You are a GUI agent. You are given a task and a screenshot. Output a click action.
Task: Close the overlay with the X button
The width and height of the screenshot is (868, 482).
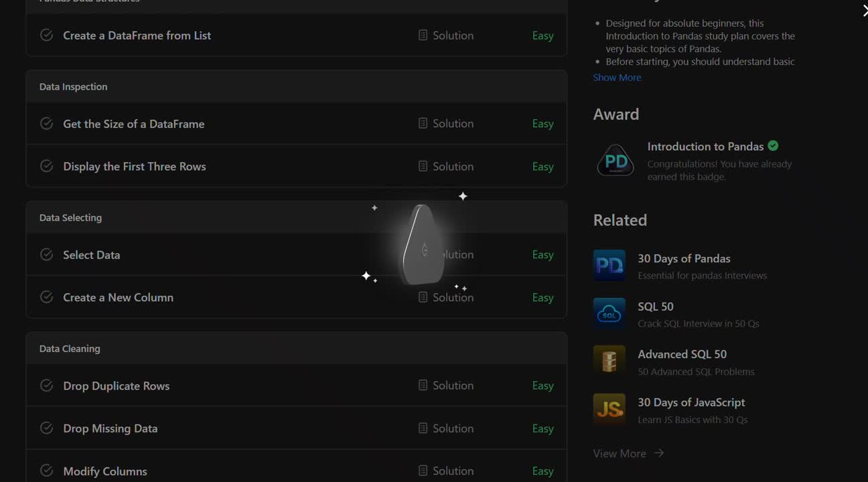(865, 10)
